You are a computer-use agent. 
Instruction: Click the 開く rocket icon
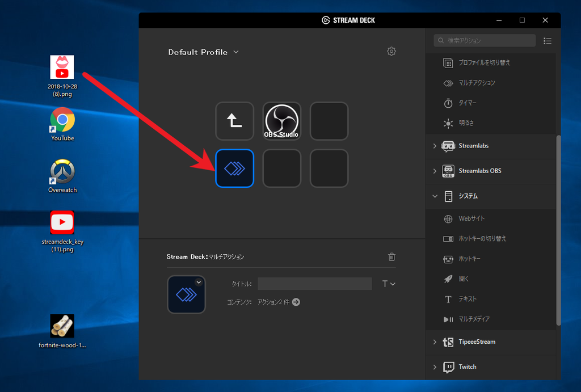tap(448, 279)
